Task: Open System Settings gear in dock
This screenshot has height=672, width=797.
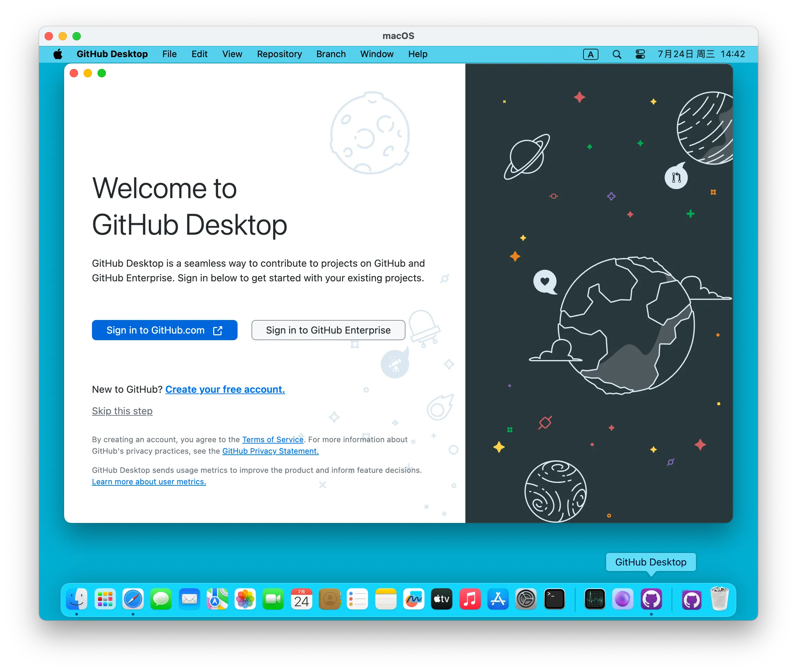Action: [x=526, y=599]
